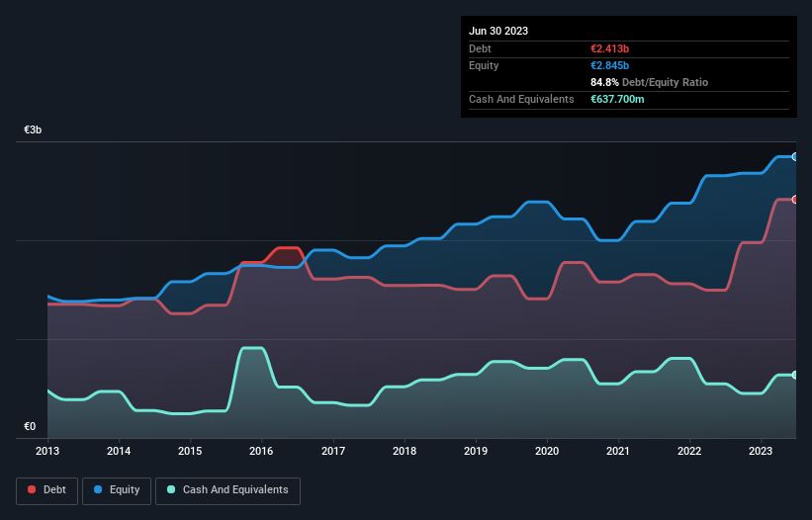The width and height of the screenshot is (812, 520).
Task: Click the 84.8% Debt/Equity Ratio text
Action: (x=650, y=82)
